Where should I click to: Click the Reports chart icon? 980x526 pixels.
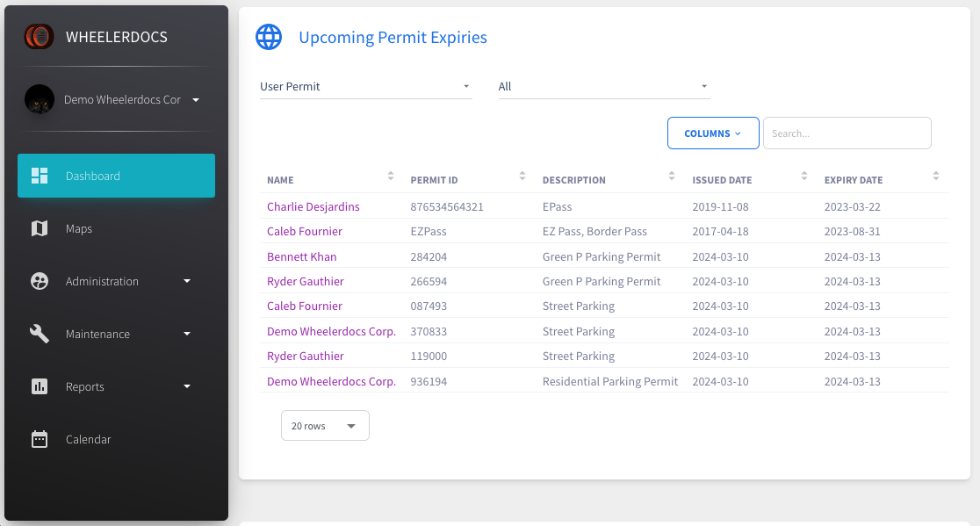pyautogui.click(x=40, y=386)
